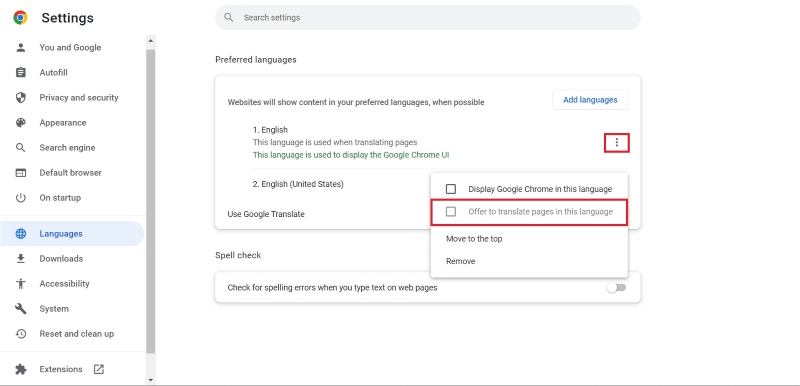800x386 pixels.
Task: Open On startup settings
Action: click(x=60, y=198)
